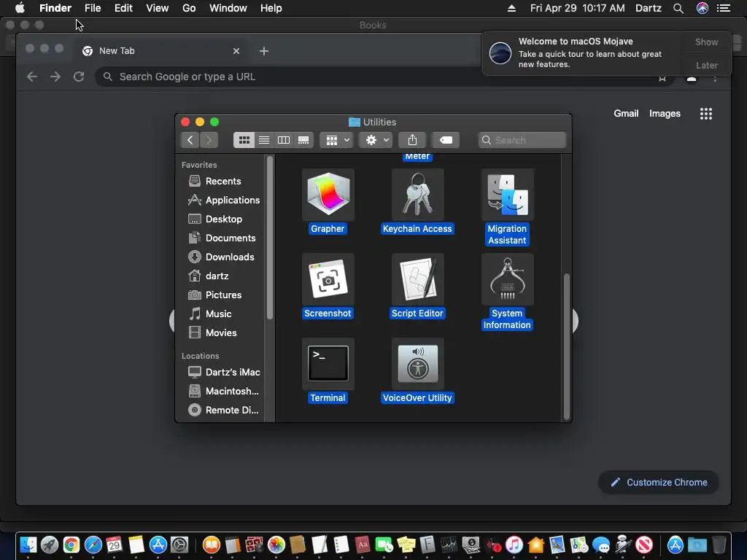Click the eject icon in menu bar
Screen dimensions: 747x560
[x=511, y=8]
